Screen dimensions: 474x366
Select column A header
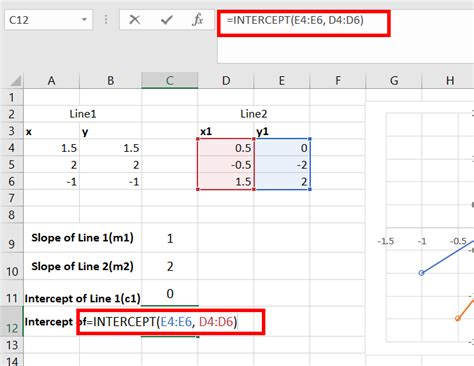pos(51,81)
